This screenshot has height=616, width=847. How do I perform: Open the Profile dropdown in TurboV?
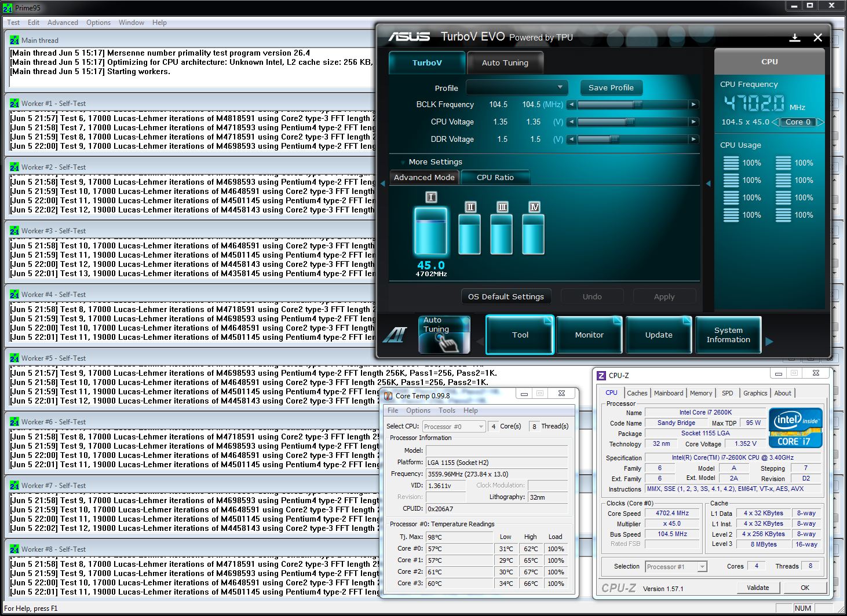click(517, 88)
